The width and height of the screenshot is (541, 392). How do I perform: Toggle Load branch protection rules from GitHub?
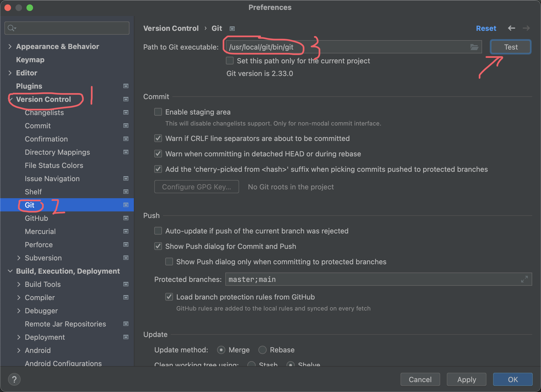coord(169,297)
